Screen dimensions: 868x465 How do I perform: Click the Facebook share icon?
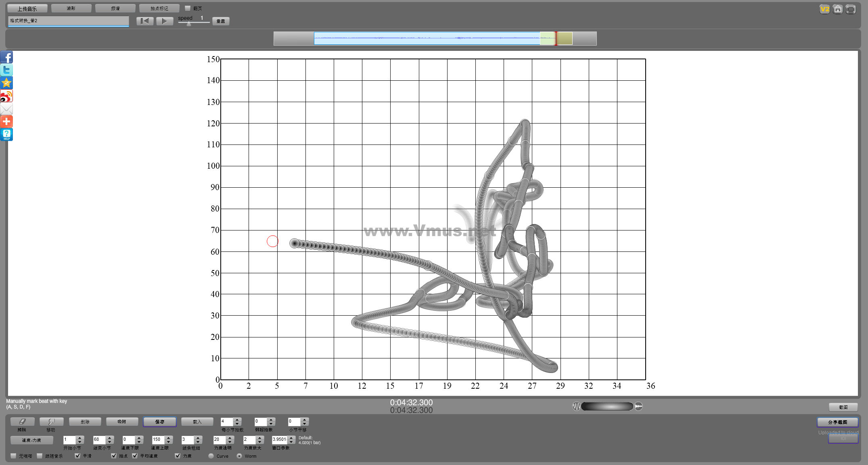pos(6,57)
